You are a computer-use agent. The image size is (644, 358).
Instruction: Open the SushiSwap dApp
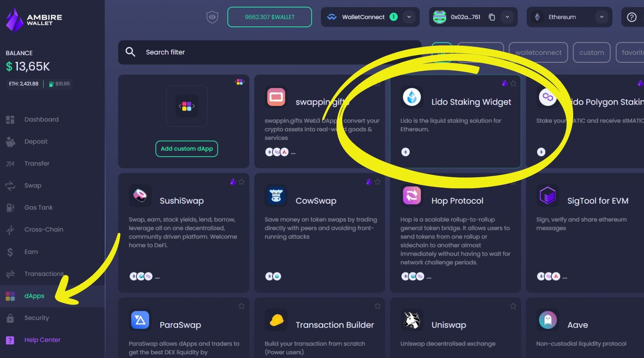(184, 233)
